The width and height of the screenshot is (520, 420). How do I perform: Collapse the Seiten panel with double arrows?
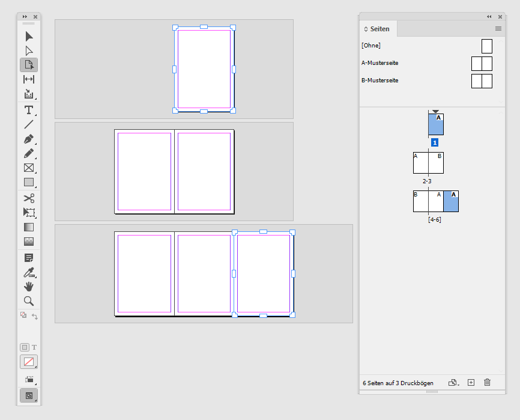pyautogui.click(x=489, y=17)
